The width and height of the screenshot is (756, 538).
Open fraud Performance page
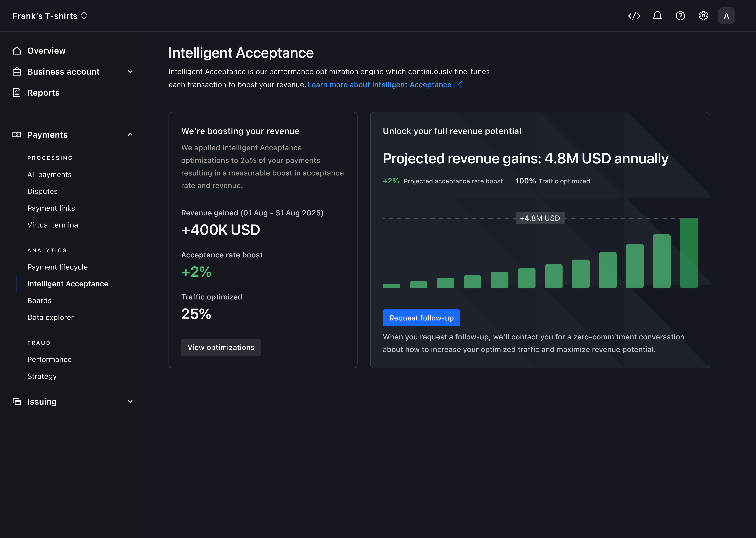(x=49, y=359)
